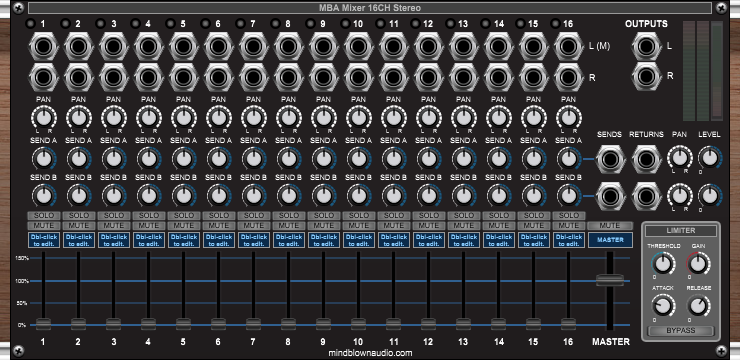Click the channel 12 L (M) input jack

pyautogui.click(x=429, y=47)
